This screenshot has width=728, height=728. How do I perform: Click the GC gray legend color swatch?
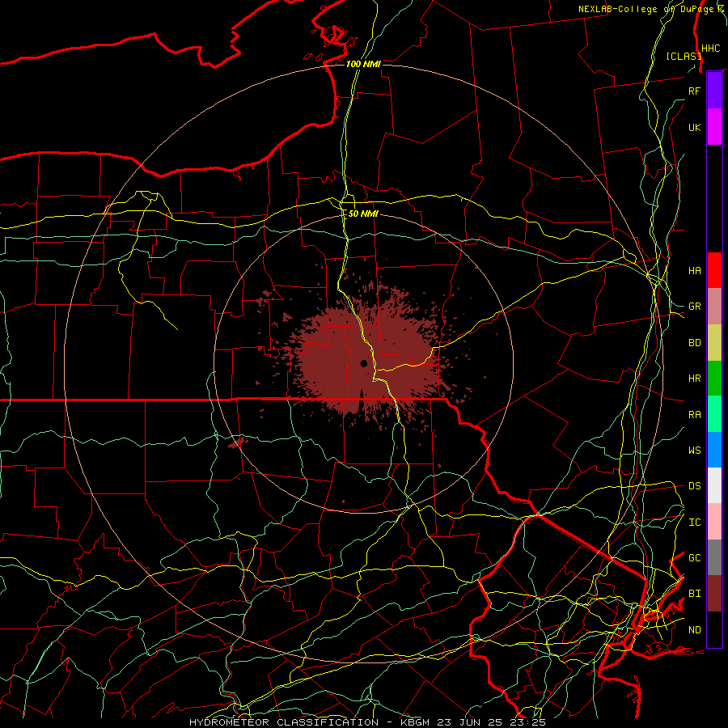click(x=714, y=557)
